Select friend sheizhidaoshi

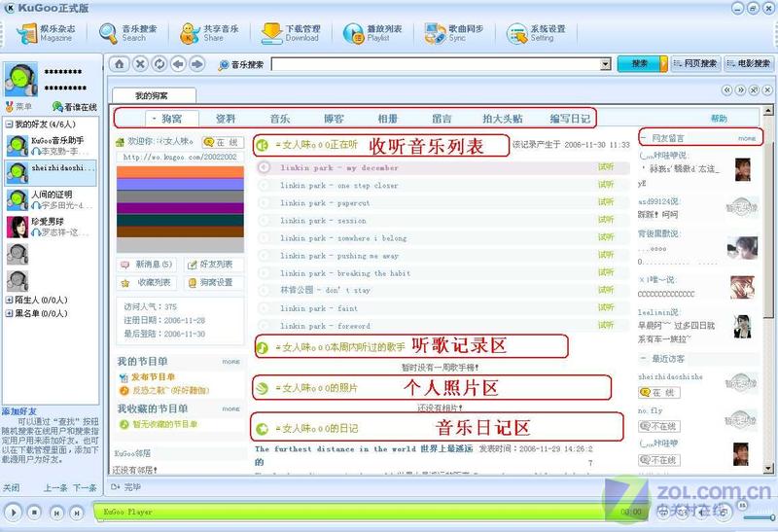[52, 172]
